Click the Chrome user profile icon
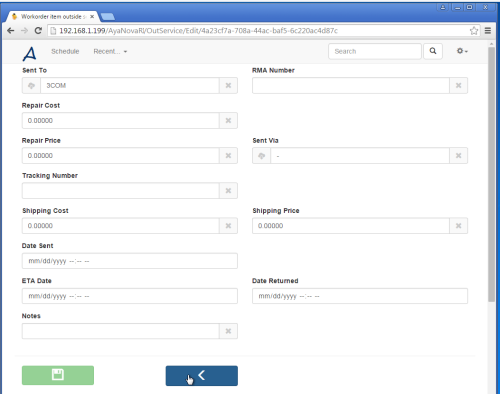 coord(443,7)
